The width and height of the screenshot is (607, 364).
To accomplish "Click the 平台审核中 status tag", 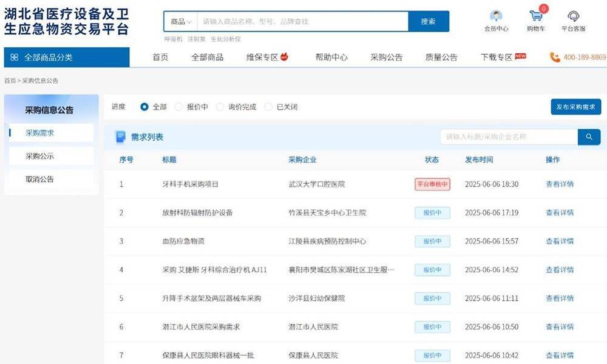I will (432, 184).
